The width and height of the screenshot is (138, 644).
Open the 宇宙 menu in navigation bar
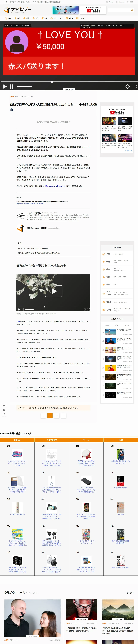pos(44,18)
